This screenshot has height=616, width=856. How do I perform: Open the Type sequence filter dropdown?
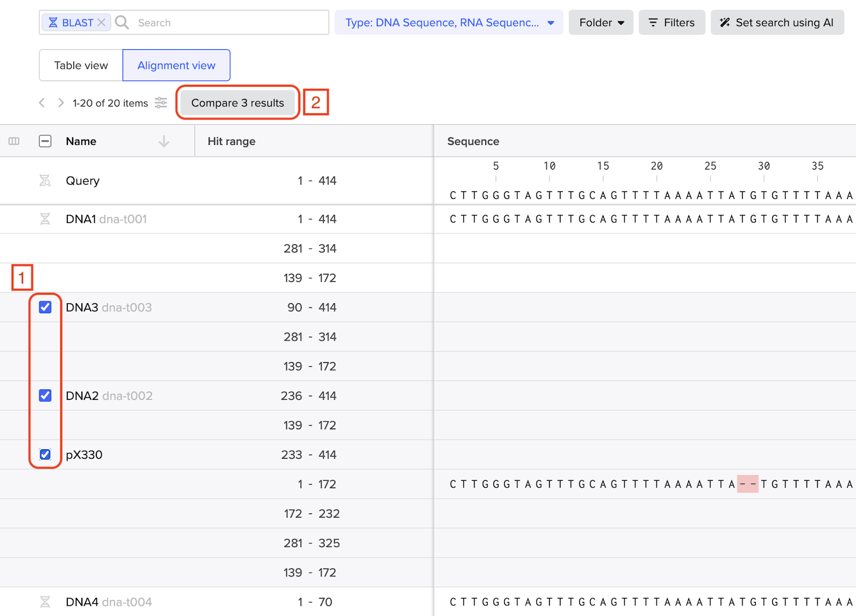448,22
